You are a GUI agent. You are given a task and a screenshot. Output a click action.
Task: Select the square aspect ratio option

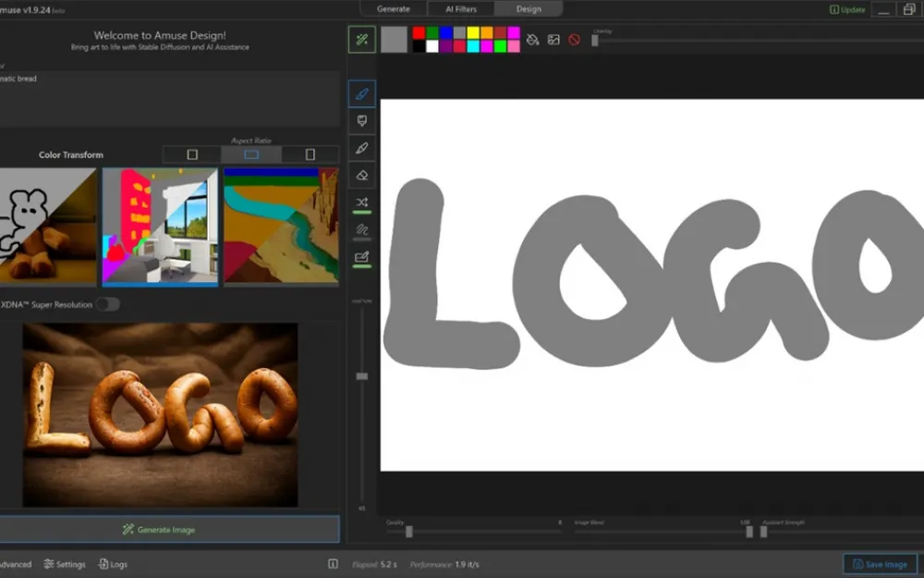coord(192,154)
